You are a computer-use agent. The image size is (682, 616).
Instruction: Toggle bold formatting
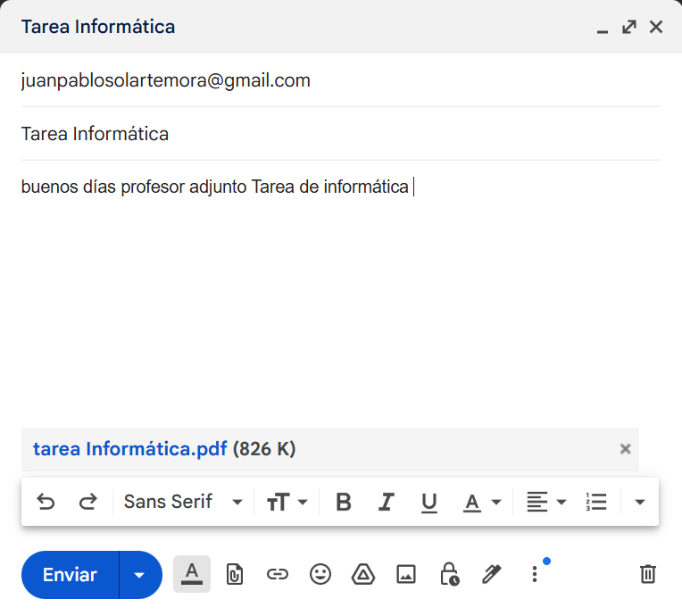(x=344, y=502)
